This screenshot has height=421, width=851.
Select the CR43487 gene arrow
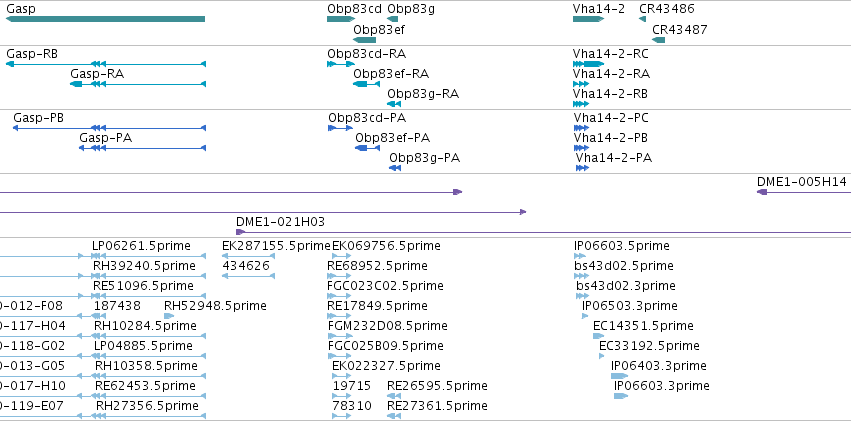click(x=658, y=40)
